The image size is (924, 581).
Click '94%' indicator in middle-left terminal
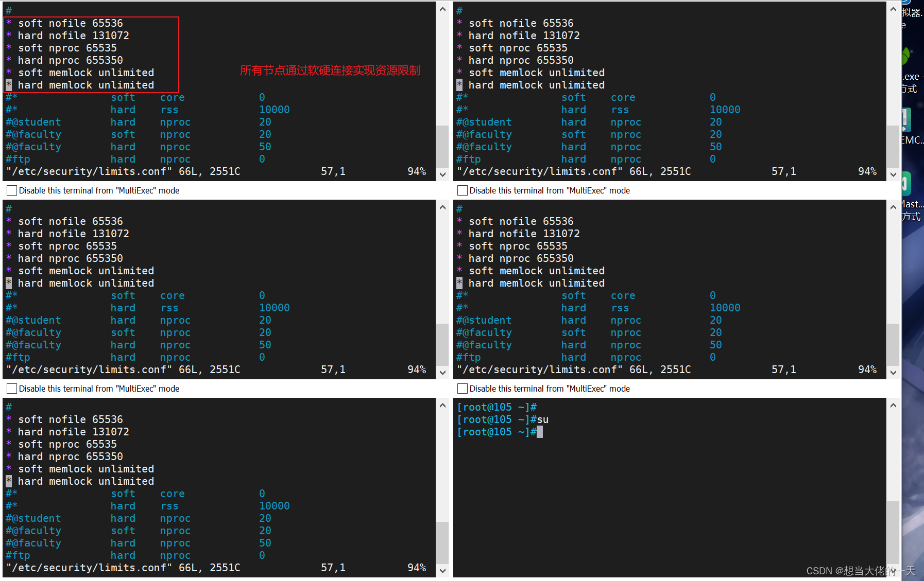[417, 369]
